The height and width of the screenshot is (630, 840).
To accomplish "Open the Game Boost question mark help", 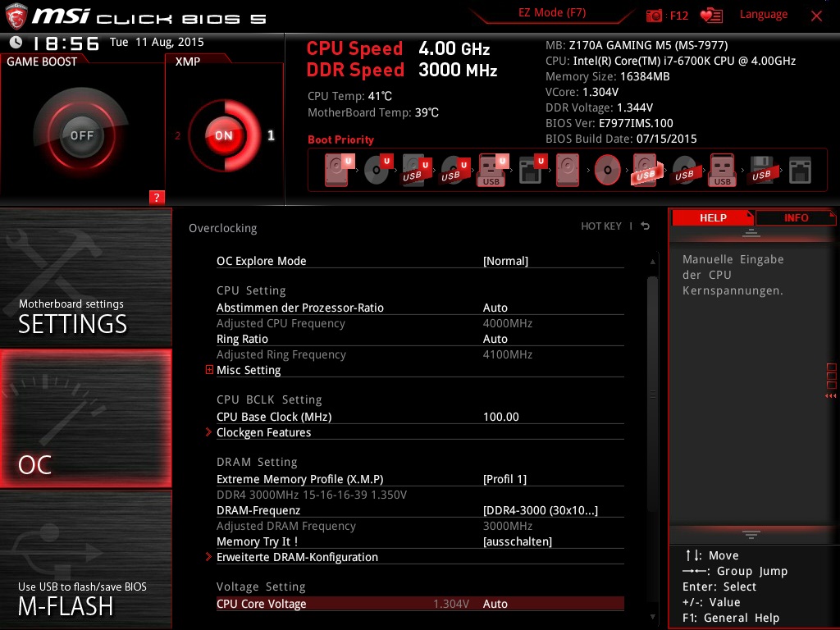I will [x=157, y=197].
